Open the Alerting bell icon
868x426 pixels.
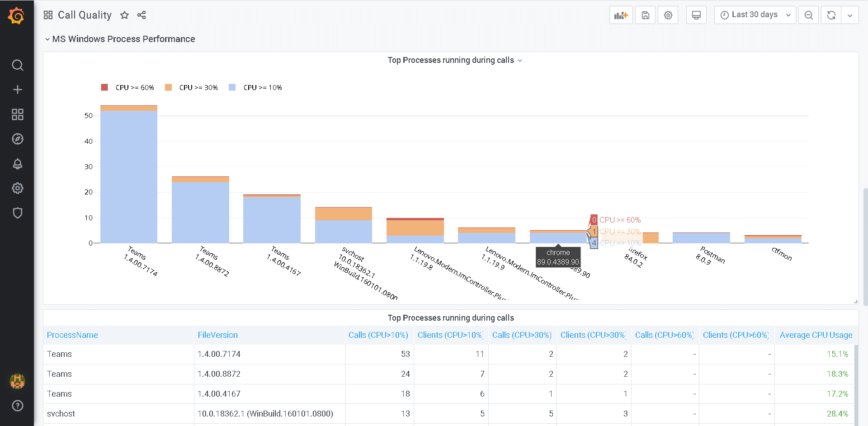coord(17,164)
